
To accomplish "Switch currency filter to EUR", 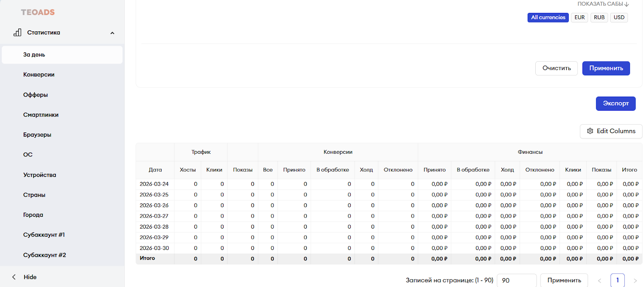I will 579,17.
